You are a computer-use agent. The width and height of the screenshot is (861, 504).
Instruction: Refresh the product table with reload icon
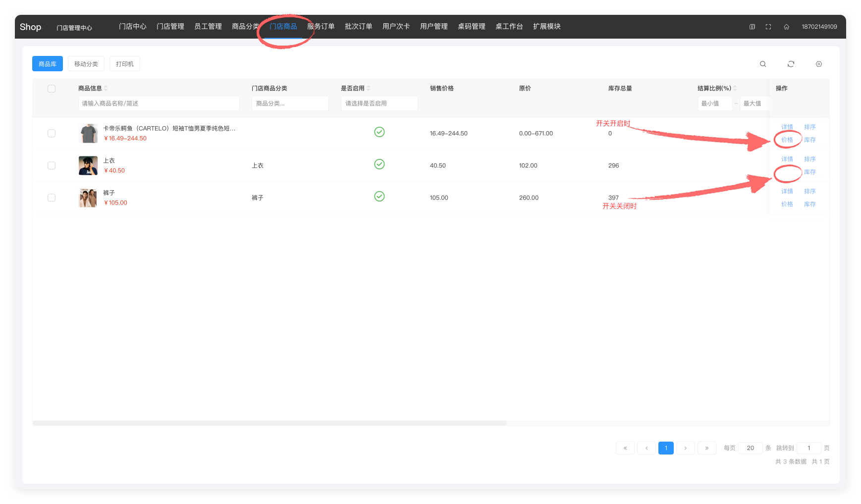click(791, 64)
